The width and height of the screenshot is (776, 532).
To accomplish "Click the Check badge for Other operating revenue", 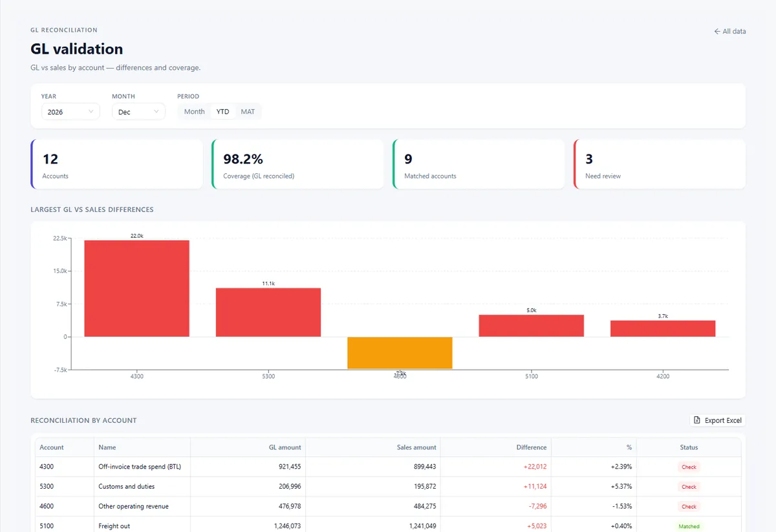I will tap(689, 507).
